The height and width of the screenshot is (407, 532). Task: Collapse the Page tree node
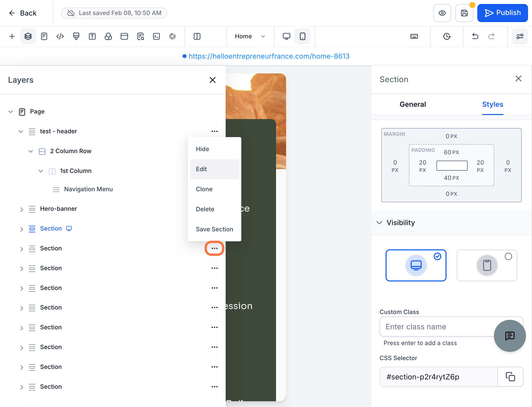point(11,112)
